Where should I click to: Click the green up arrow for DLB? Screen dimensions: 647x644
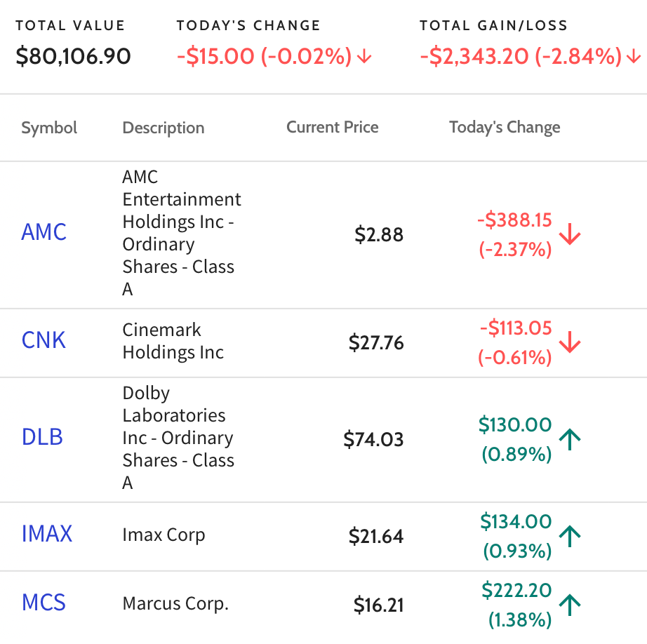(570, 439)
